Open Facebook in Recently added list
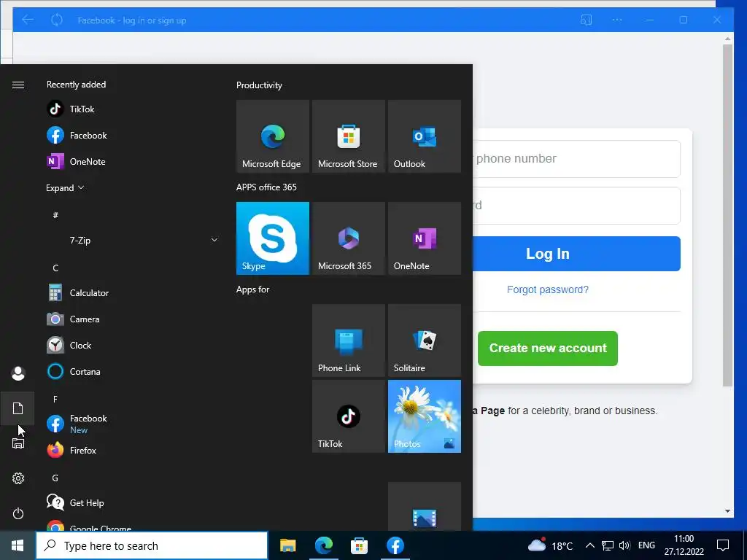Viewport: 747px width, 560px height. click(x=132, y=135)
